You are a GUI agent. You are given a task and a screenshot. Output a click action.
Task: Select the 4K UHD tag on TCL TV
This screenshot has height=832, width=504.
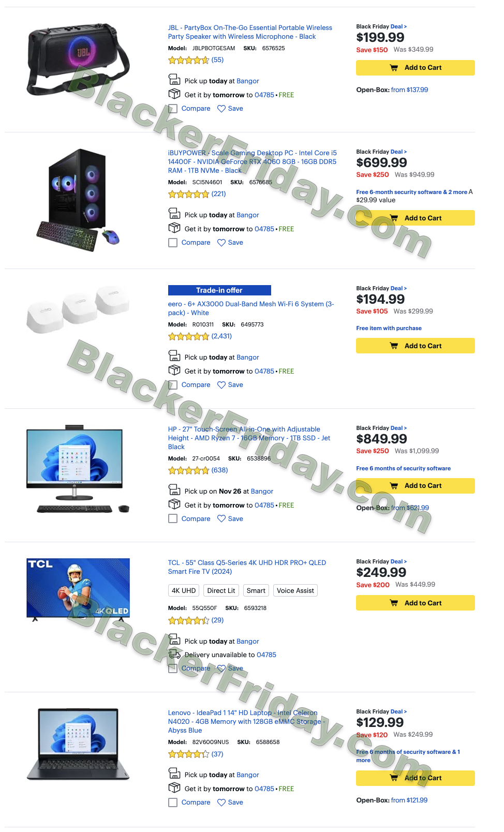[184, 591]
